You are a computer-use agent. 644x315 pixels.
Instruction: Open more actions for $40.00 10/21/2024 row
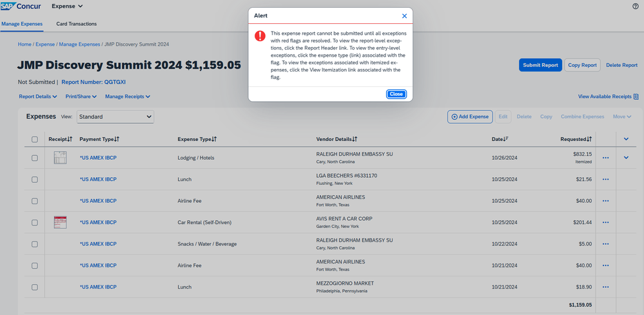click(605, 265)
